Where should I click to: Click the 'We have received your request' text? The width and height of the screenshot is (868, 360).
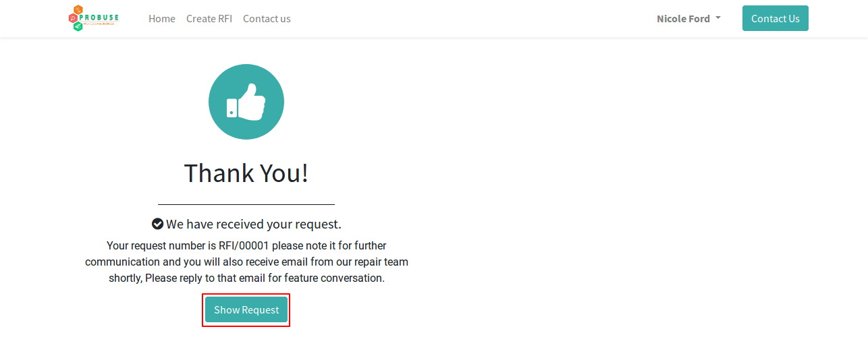254,224
